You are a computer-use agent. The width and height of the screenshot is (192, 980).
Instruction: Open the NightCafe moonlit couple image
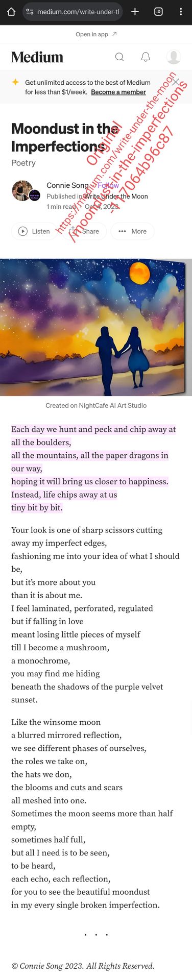[96, 327]
